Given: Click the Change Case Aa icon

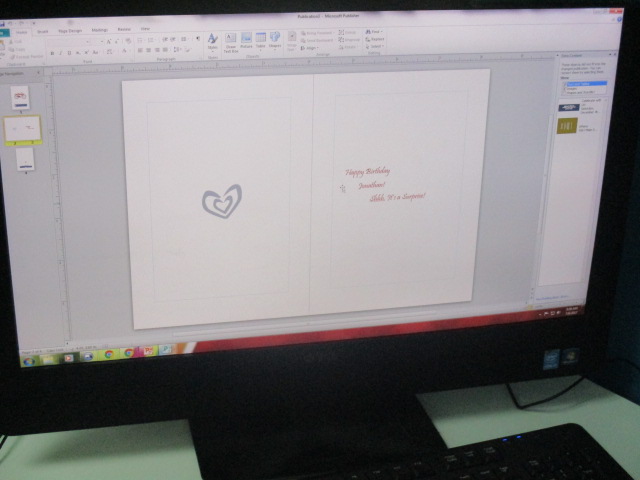Looking at the screenshot, I should pyautogui.click(x=95, y=52).
